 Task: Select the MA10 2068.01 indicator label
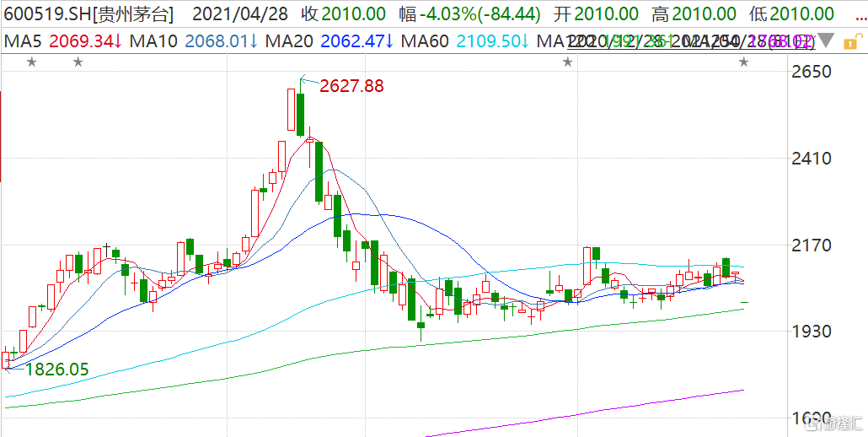[x=196, y=41]
